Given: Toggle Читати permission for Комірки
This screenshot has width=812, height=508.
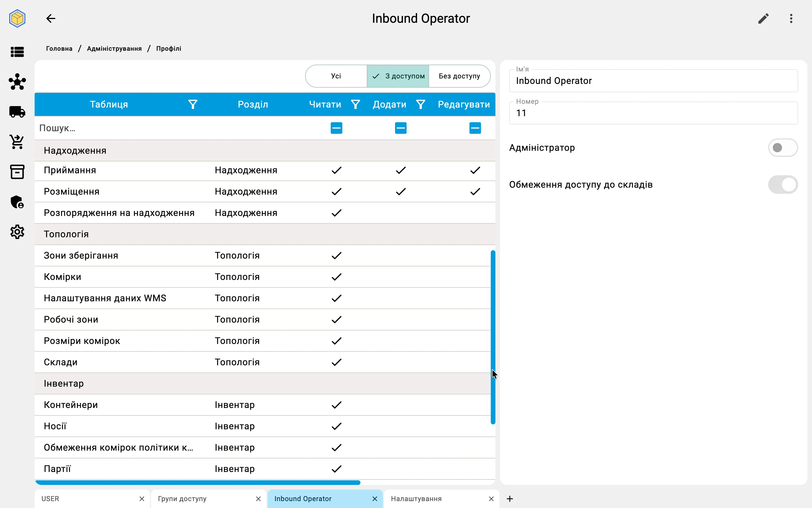Looking at the screenshot, I should (336, 277).
